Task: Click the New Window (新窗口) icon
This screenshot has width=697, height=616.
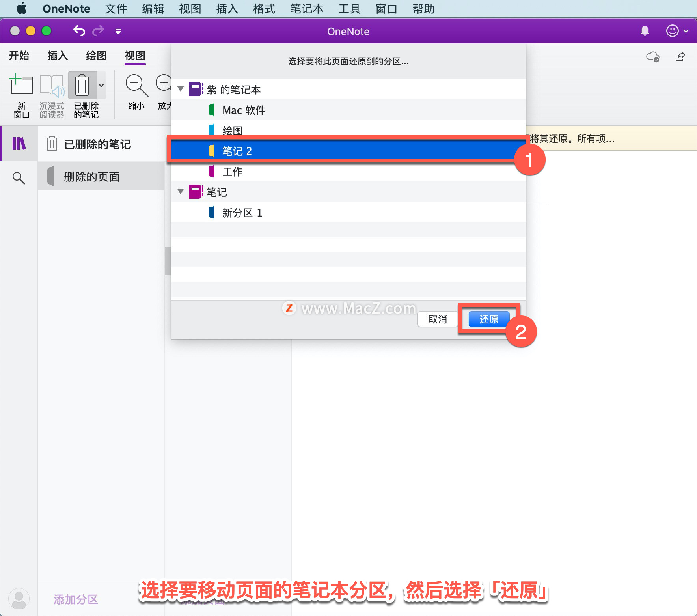Action: tap(21, 84)
